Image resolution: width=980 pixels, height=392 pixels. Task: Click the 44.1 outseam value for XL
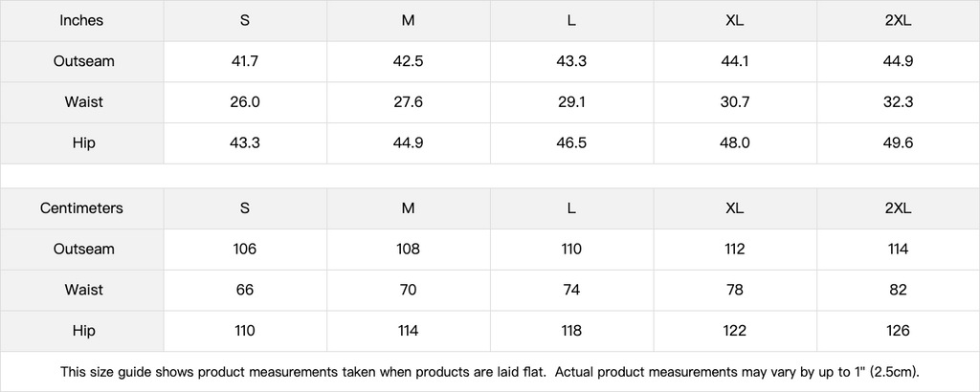tap(734, 61)
